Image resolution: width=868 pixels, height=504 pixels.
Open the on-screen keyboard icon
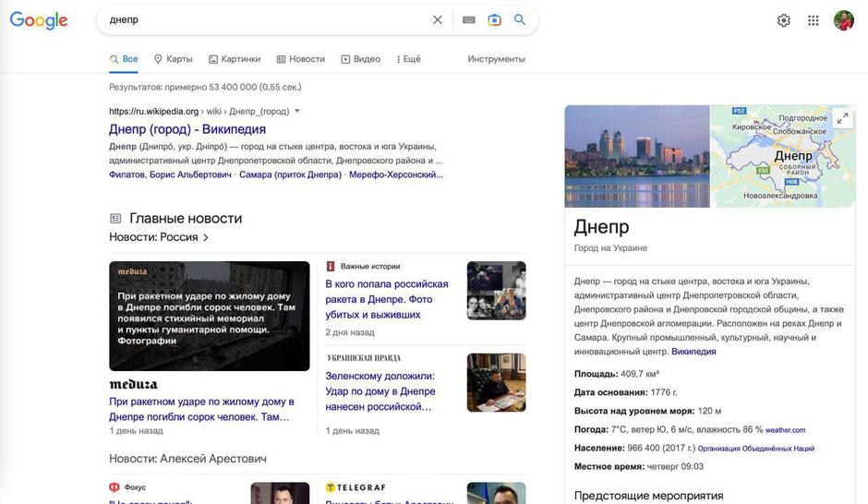[x=468, y=20]
